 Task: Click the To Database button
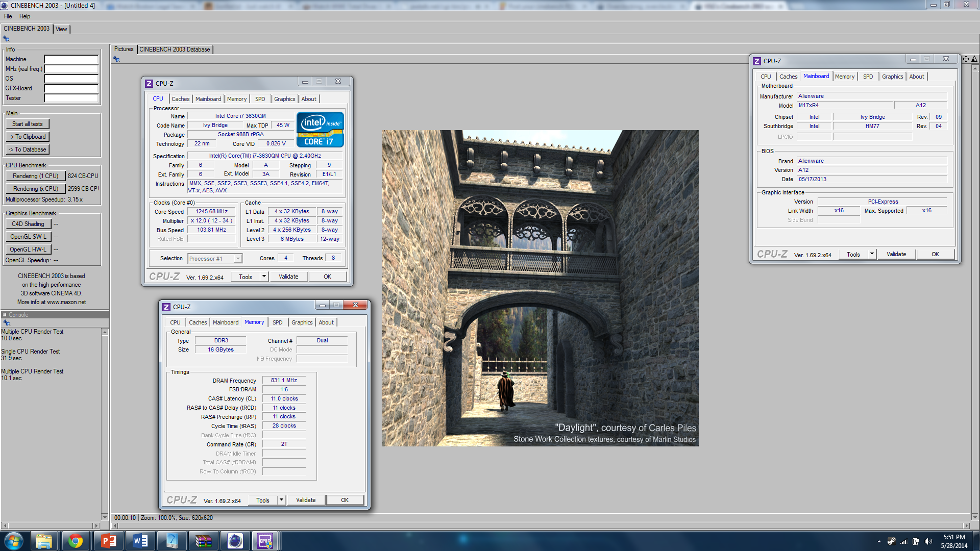click(28, 149)
